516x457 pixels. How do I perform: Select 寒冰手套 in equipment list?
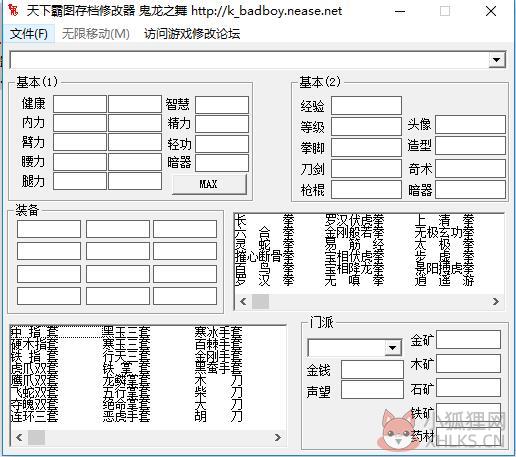pos(218,332)
